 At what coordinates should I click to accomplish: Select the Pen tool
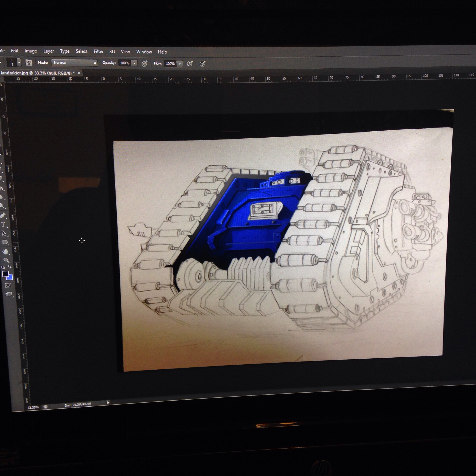(3, 216)
